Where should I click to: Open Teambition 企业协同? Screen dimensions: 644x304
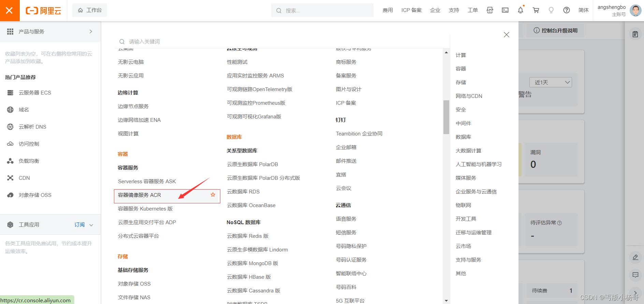coord(359,134)
